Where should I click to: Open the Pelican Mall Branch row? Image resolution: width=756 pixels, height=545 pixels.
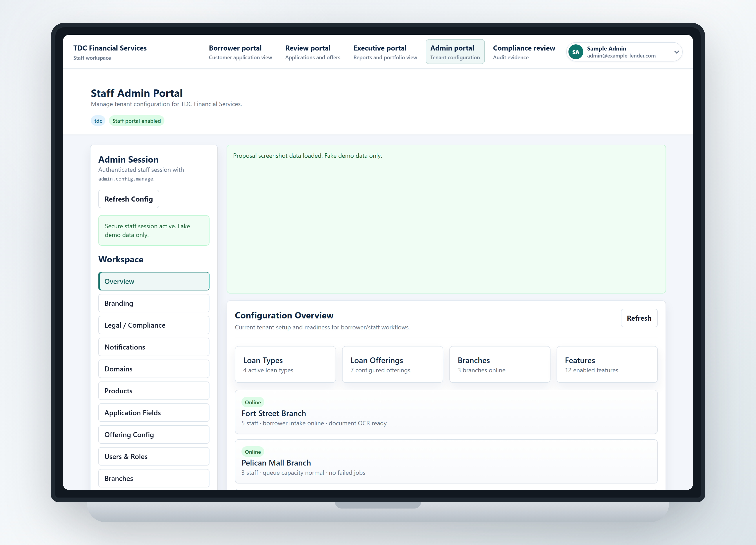pyautogui.click(x=446, y=461)
